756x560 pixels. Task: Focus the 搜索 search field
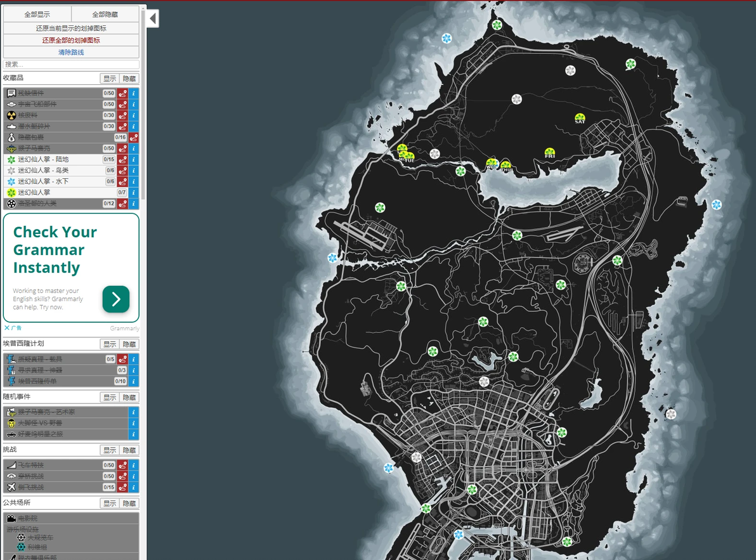coord(72,64)
